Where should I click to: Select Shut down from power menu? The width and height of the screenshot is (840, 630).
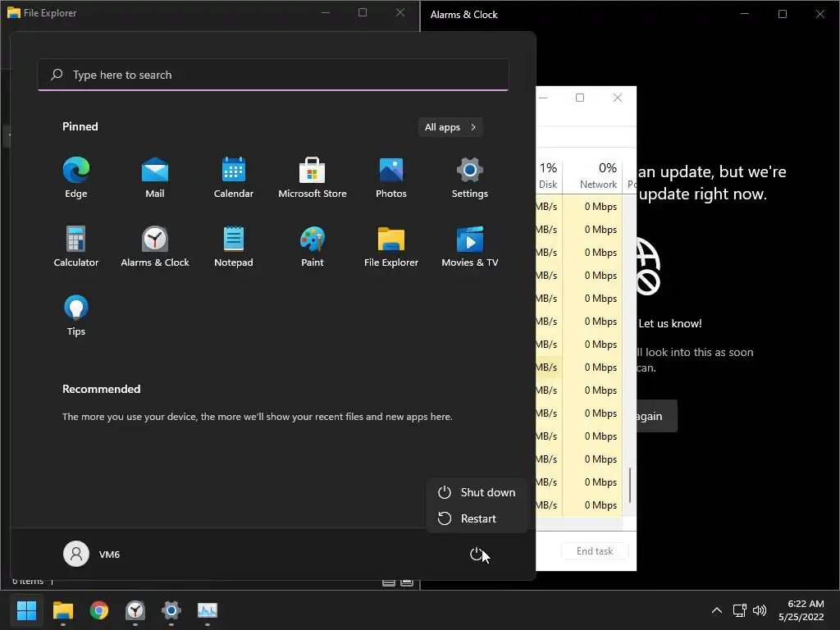tap(477, 492)
